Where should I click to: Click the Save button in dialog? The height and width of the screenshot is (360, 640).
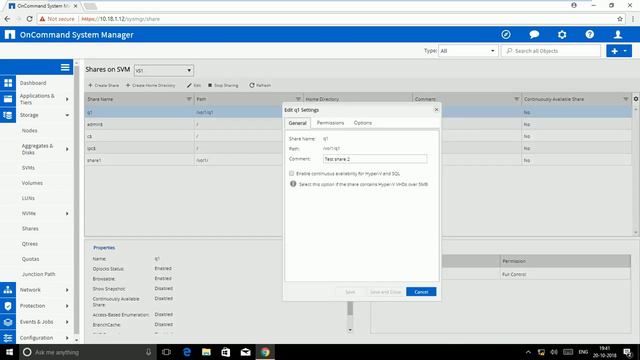point(350,292)
